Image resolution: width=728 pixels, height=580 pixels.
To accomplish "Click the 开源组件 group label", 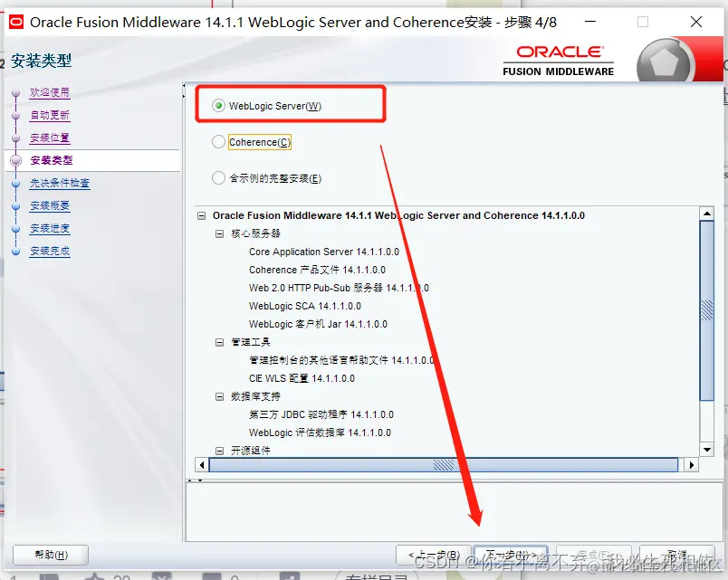I will 251,451.
